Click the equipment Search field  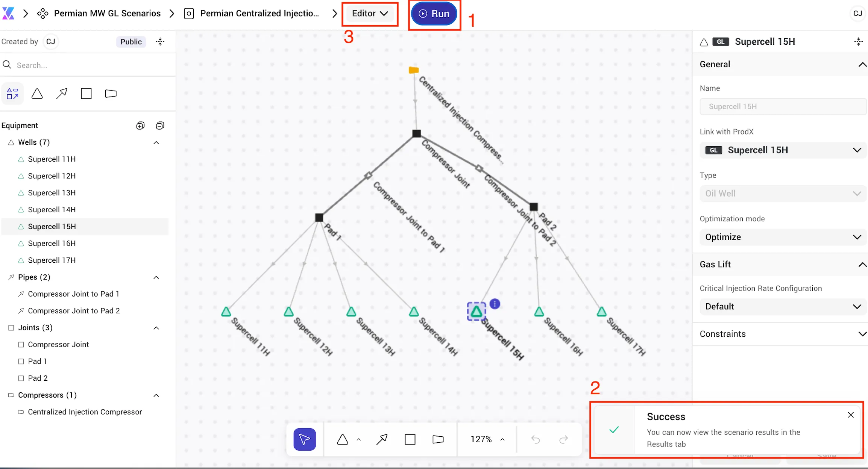(88, 65)
